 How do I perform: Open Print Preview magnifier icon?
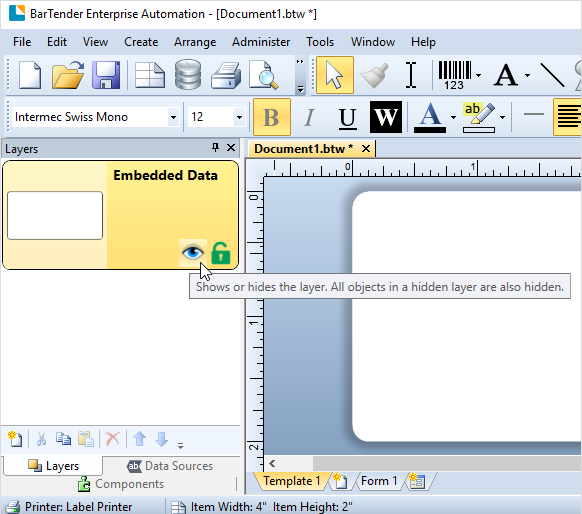point(264,75)
